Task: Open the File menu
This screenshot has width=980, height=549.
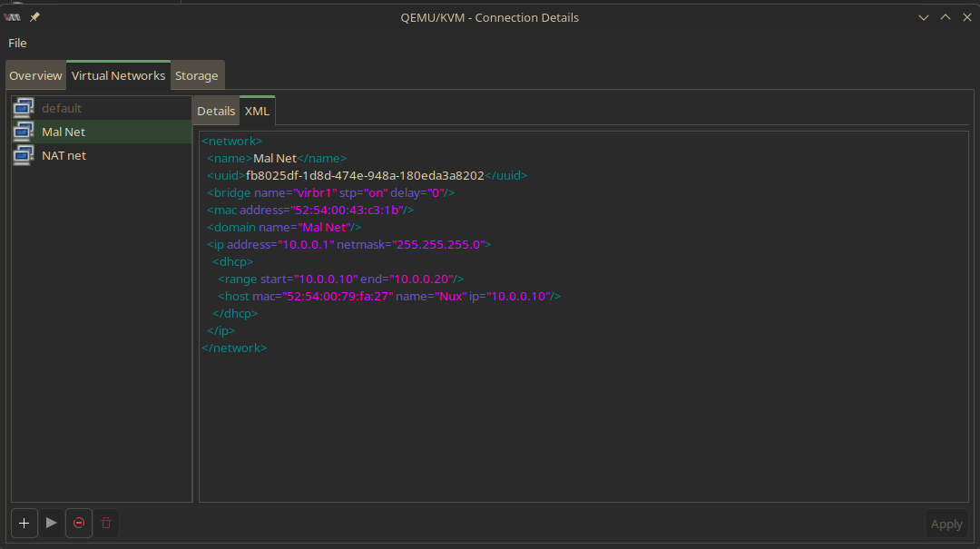Action: pyautogui.click(x=17, y=44)
